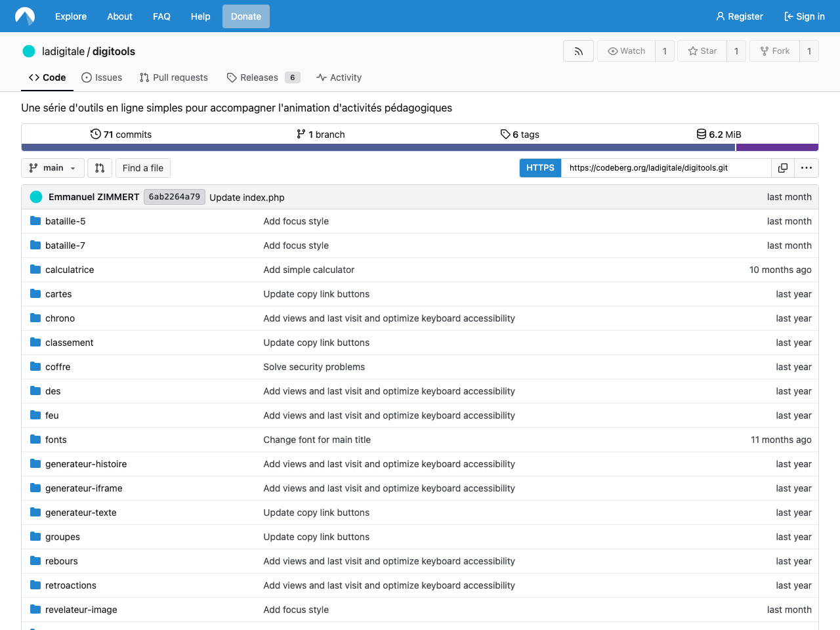Open the Find a file button
Image resolution: width=840 pixels, height=630 pixels.
tap(142, 168)
